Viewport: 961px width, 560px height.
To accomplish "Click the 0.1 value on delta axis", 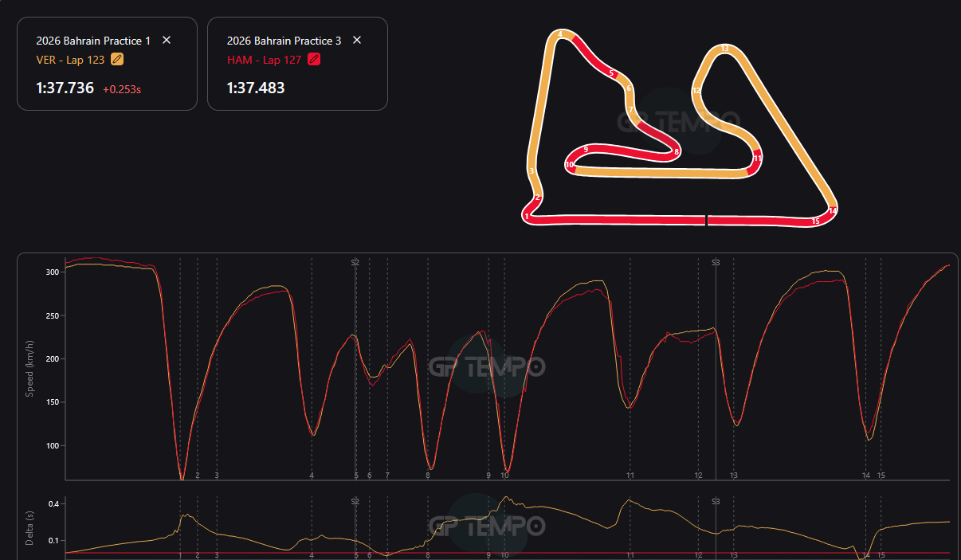I will coord(54,541).
